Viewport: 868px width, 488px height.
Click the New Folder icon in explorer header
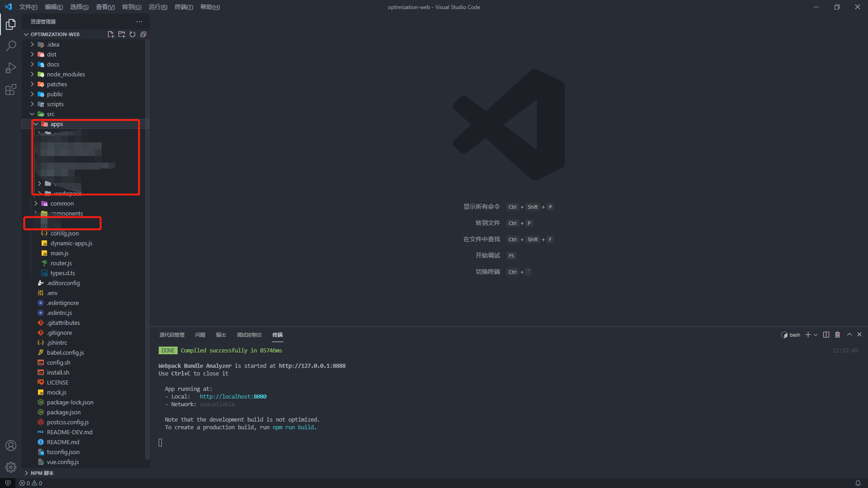[x=122, y=34]
